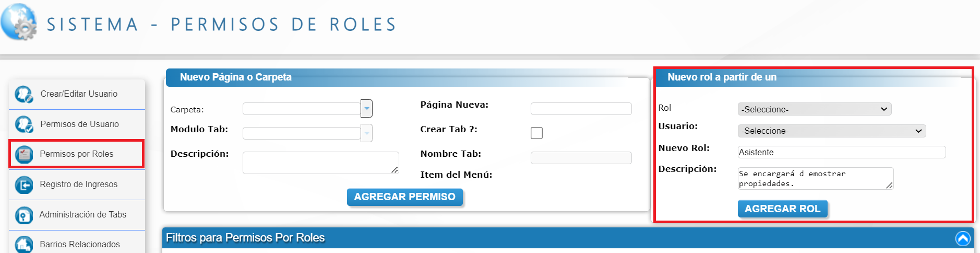Open the Carpeta dropdown arrow
The width and height of the screenshot is (980, 253).
pos(367,108)
